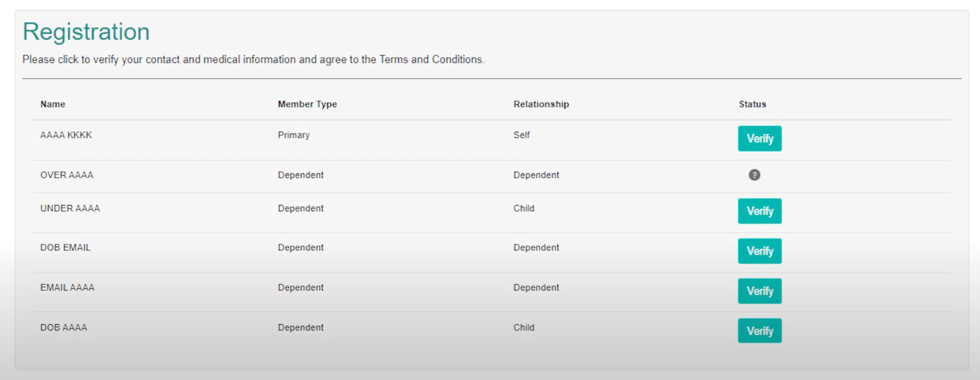Select the OVER AAAA name cell
This screenshot has width=980, height=380.
pos(66,175)
